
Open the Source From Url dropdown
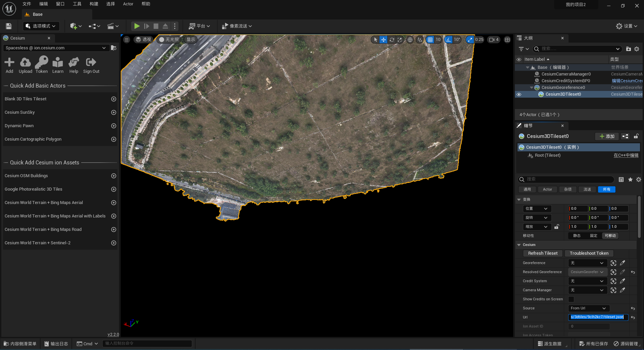[589, 308]
